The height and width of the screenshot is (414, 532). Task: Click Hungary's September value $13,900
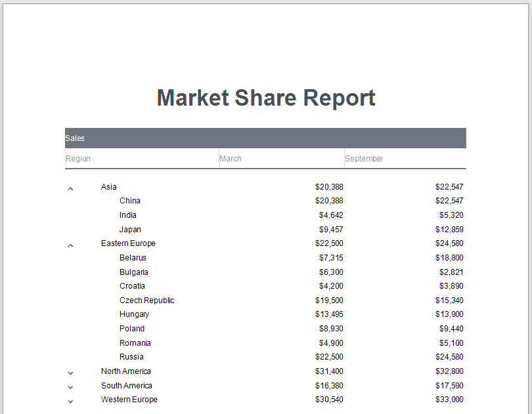point(449,314)
